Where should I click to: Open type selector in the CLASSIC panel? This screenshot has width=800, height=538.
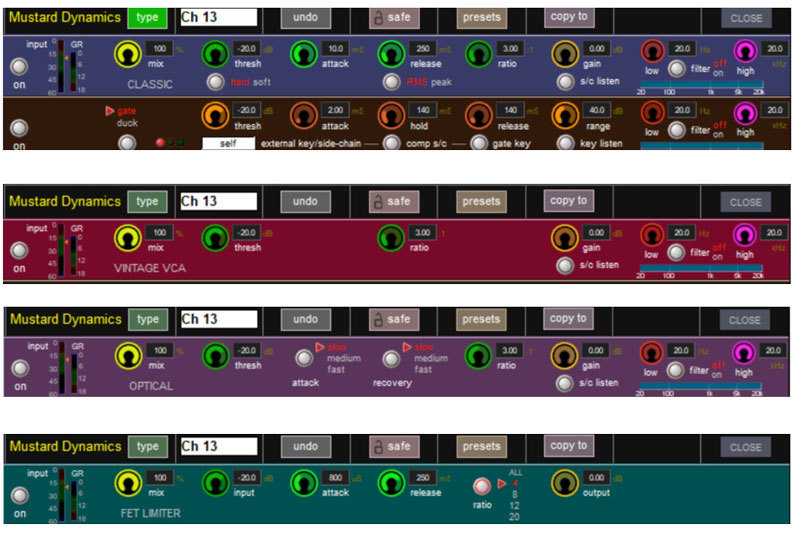click(x=147, y=17)
